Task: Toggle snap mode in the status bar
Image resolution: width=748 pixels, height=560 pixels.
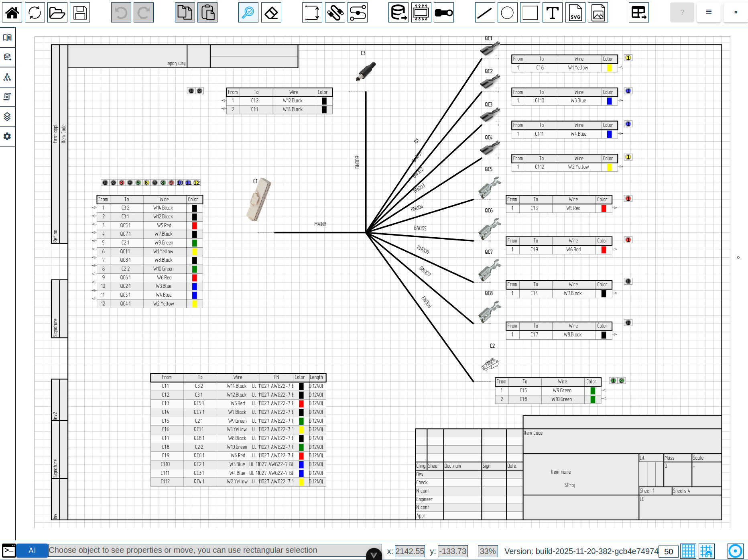Action: coord(707,550)
